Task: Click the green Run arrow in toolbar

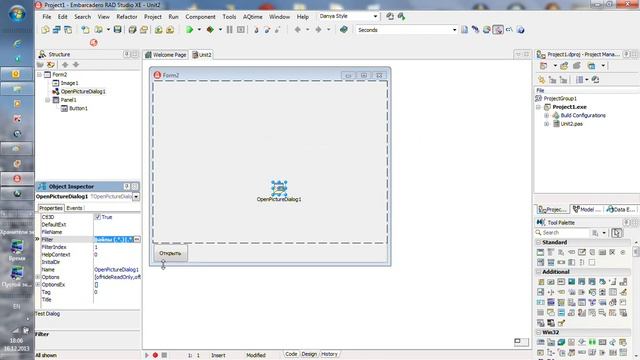Action: tap(189, 30)
